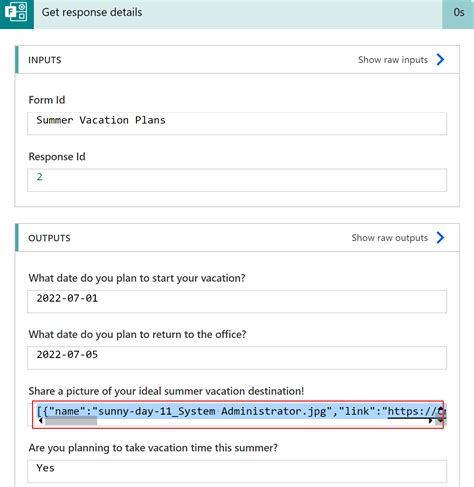Click the picture upload JSON output field
The image size is (474, 487).
pyautogui.click(x=237, y=414)
